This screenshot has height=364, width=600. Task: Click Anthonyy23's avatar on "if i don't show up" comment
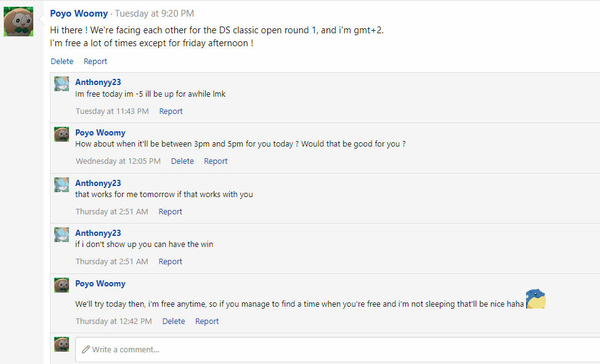coord(62,235)
